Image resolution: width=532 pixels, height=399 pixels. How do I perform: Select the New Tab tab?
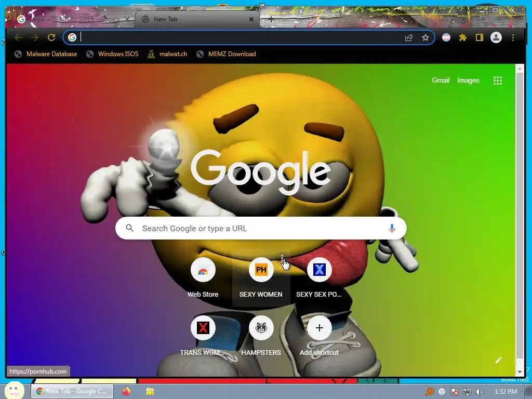pyautogui.click(x=197, y=19)
